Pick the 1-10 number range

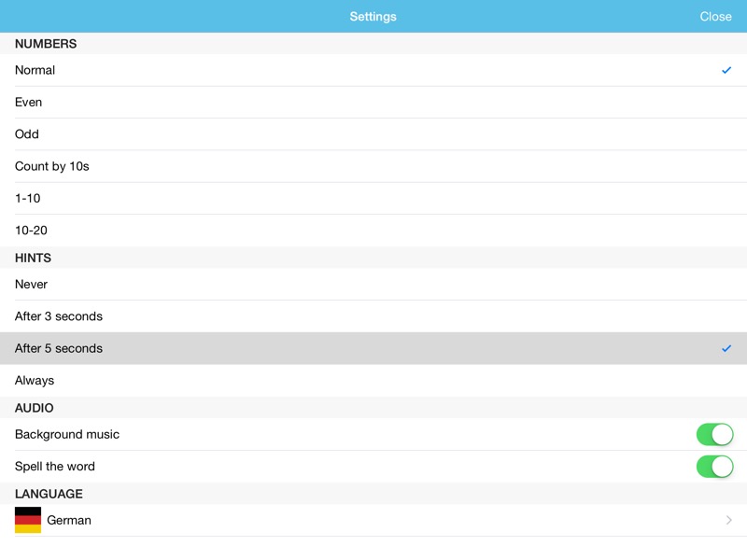coord(28,198)
